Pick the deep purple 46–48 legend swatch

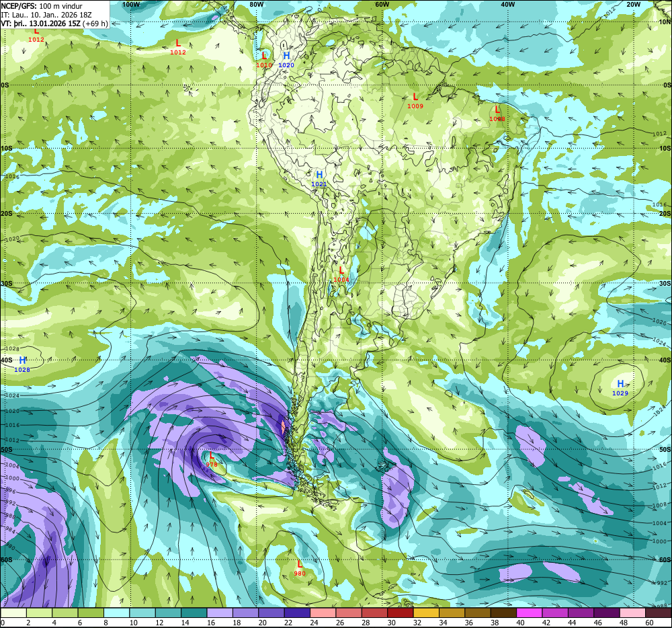click(x=606, y=613)
